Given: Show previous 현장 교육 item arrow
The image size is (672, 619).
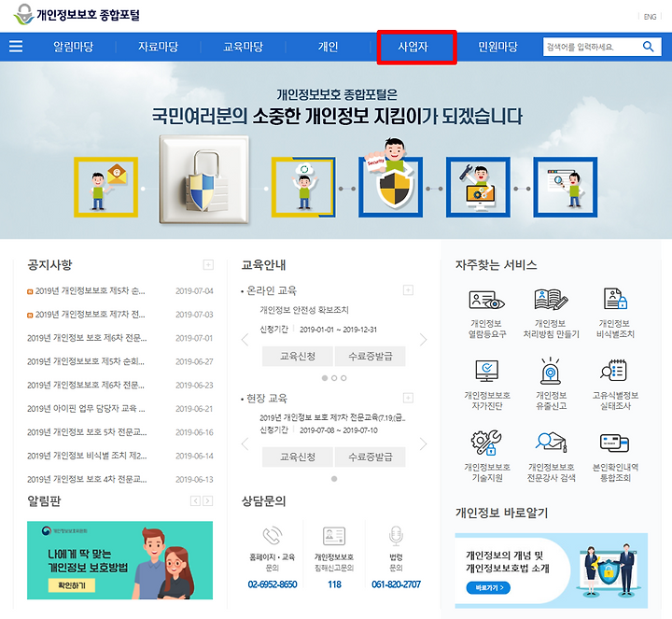Looking at the screenshot, I should coord(245,443).
